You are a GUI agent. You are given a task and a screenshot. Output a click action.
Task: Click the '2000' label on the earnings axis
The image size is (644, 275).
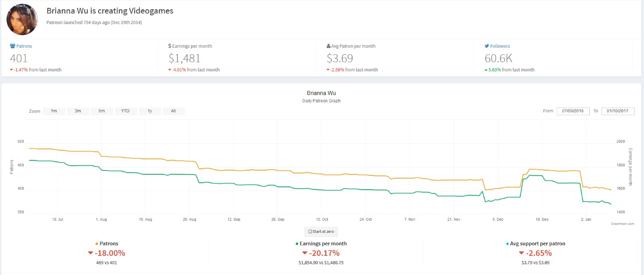[620, 142]
